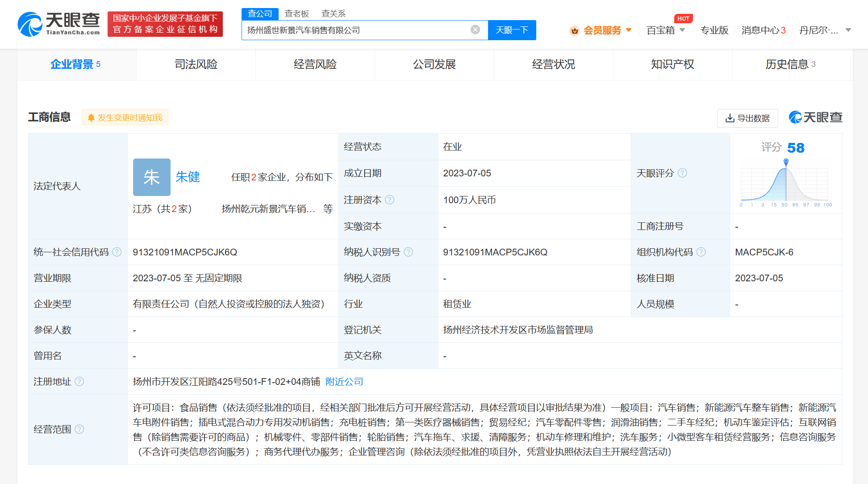
Task: Click the help icon next to 天眼评分
Action: click(x=682, y=173)
